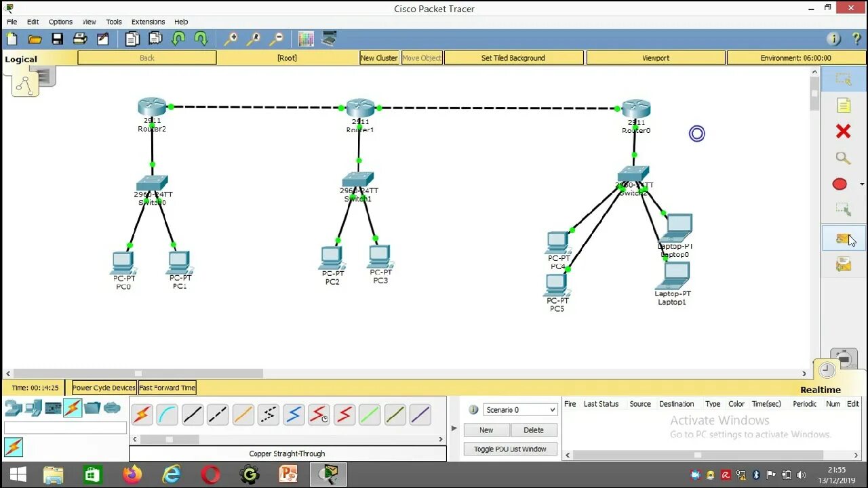This screenshot has height=488, width=868.
Task: Pick the Console cable cyan curve icon
Action: coord(167,414)
